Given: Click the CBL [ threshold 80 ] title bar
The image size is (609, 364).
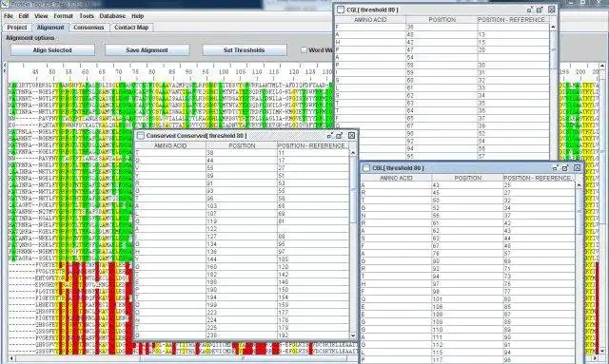Looking at the screenshot, I should point(471,168).
